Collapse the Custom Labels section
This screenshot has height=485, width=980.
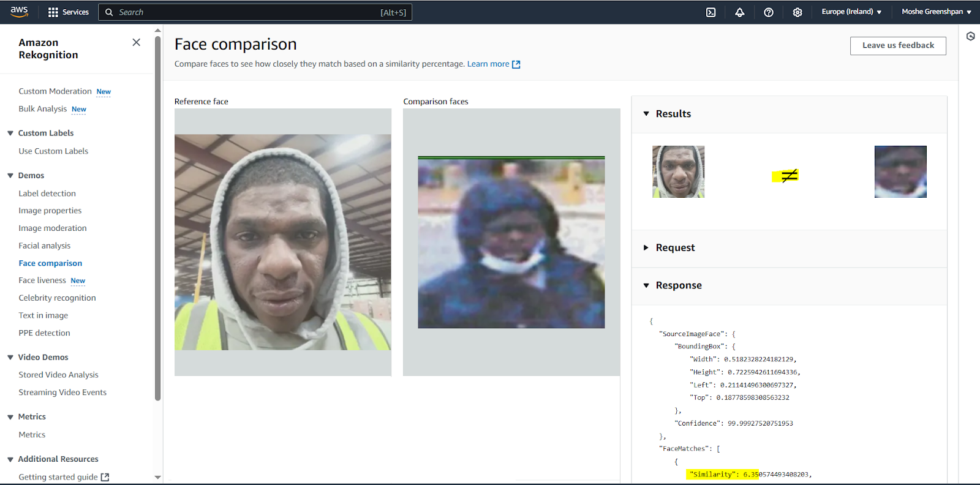tap(10, 133)
